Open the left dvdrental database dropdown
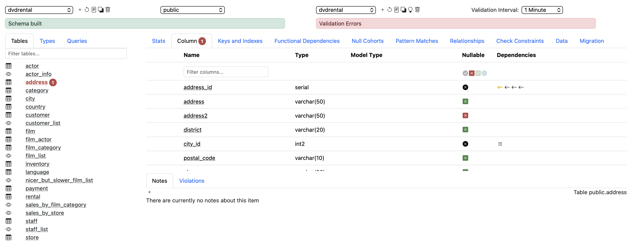 pos(39,10)
